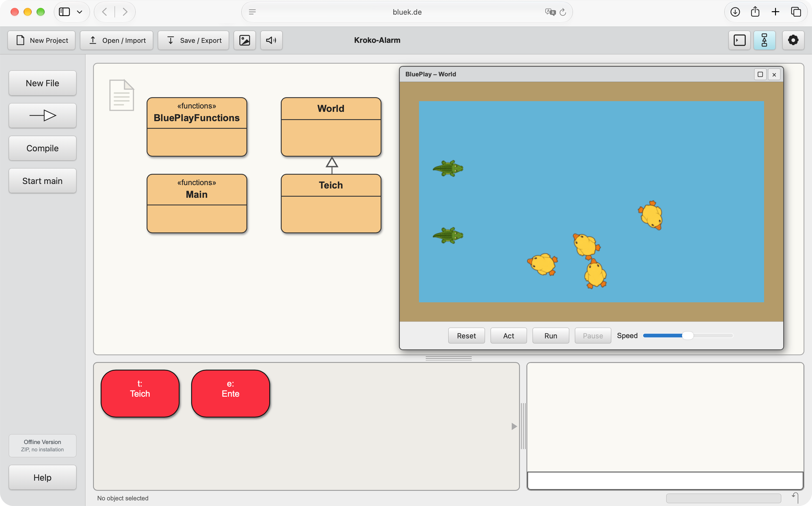The height and width of the screenshot is (506, 812).
Task: Toggle the BluePlay window view icon
Action: [x=739, y=40]
